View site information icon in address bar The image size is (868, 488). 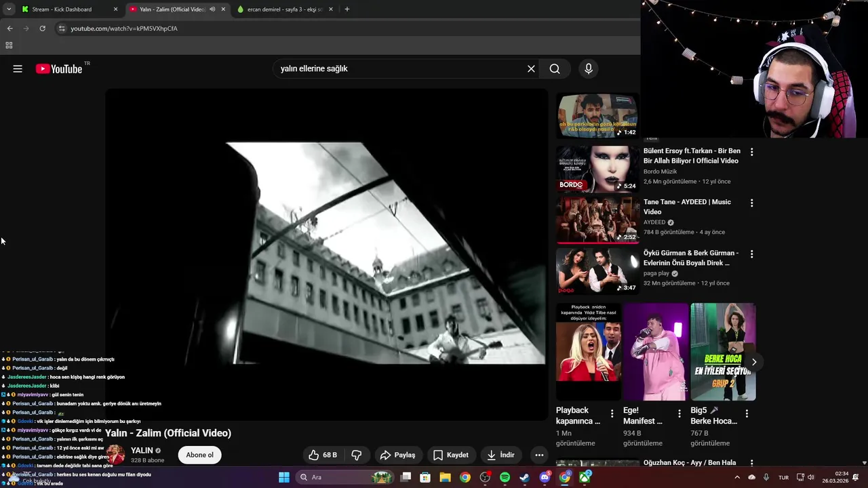click(x=62, y=28)
